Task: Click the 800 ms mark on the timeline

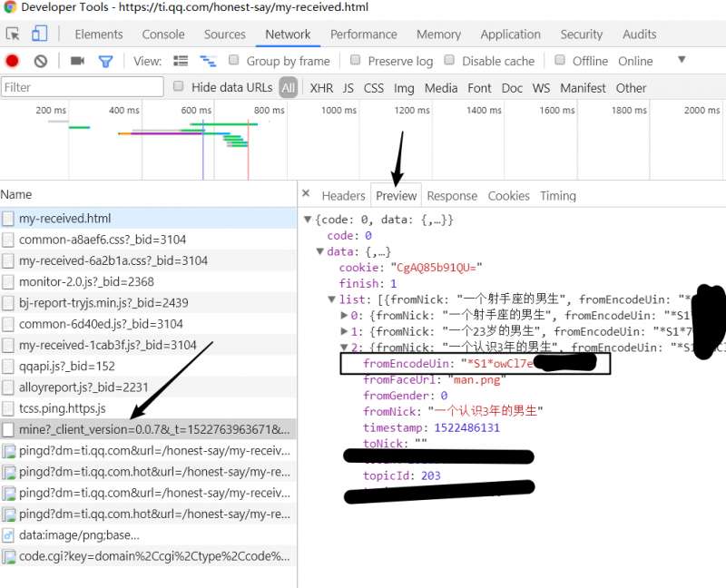Action: pyautogui.click(x=269, y=111)
